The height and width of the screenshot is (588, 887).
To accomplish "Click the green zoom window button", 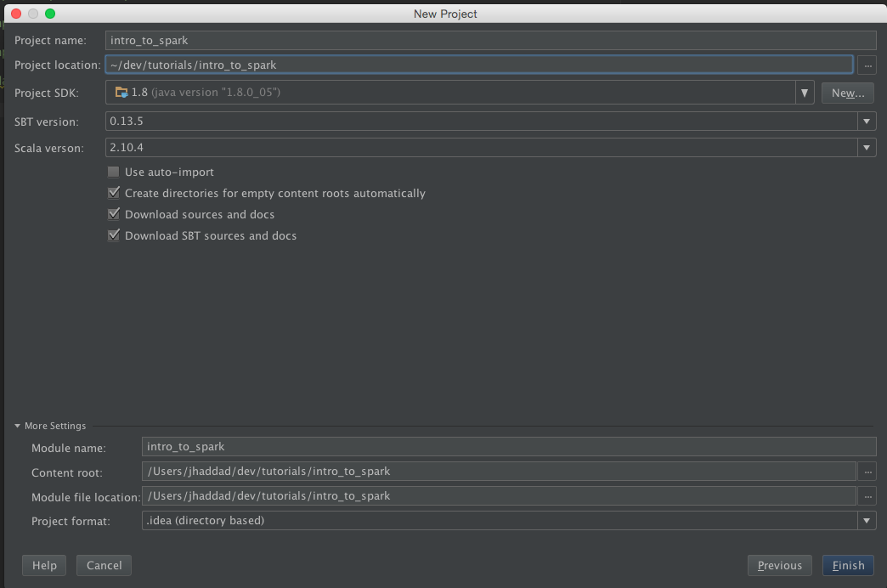I will pyautogui.click(x=50, y=14).
